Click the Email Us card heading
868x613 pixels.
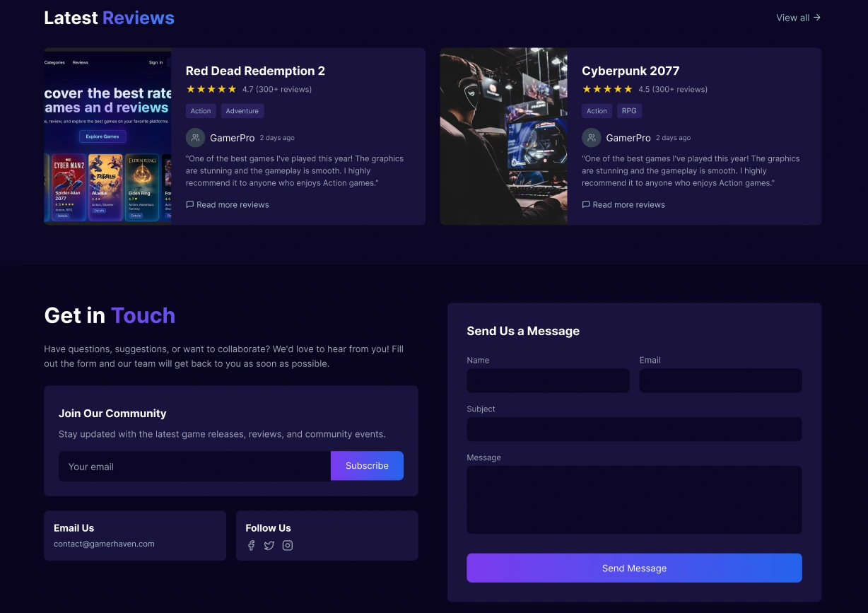coord(74,528)
